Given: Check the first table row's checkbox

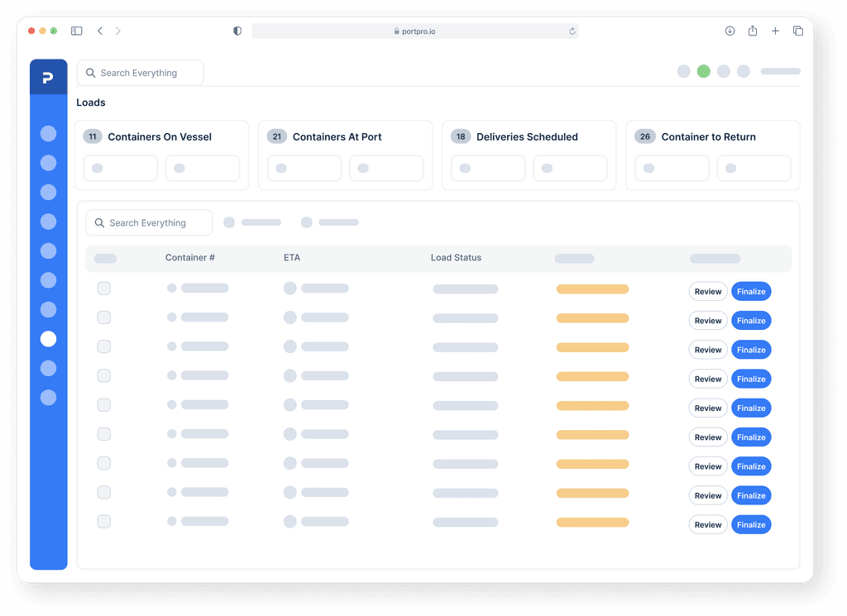Looking at the screenshot, I should 103,288.
